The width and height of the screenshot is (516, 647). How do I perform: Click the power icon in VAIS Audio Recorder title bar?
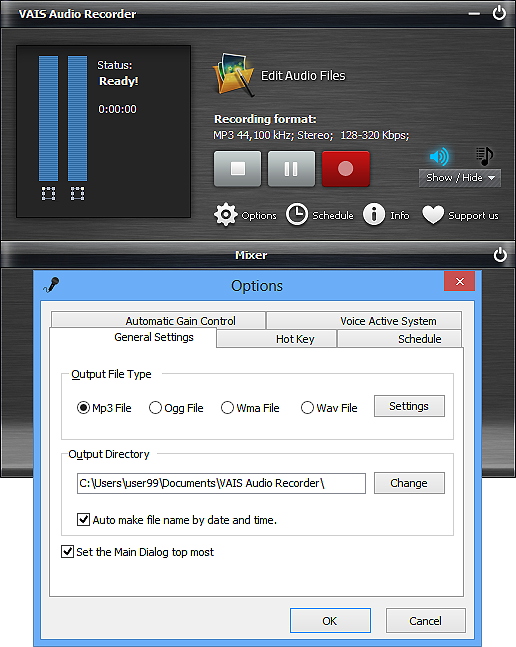499,13
